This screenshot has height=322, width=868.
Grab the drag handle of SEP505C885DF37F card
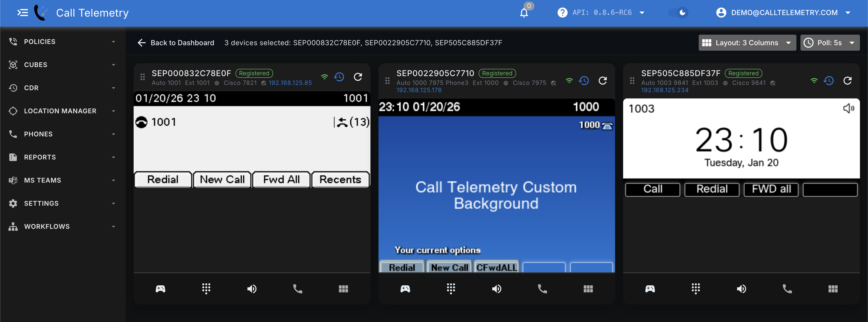(632, 81)
